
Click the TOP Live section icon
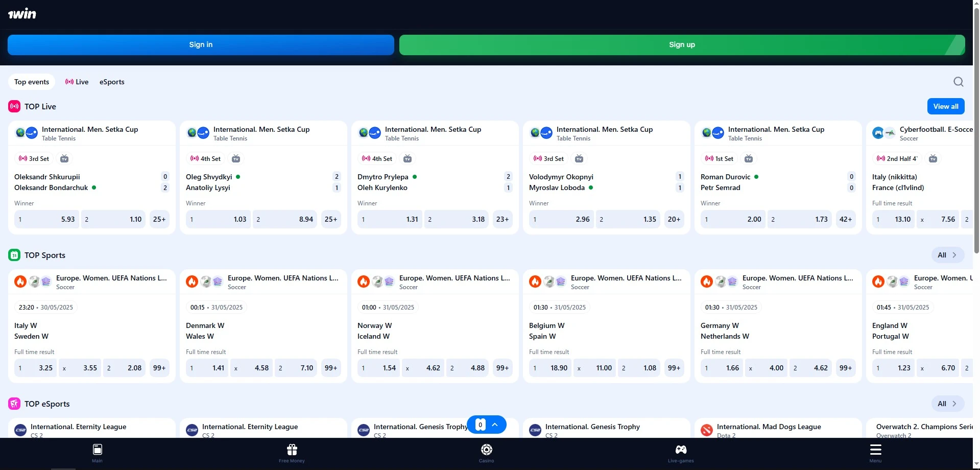14,106
